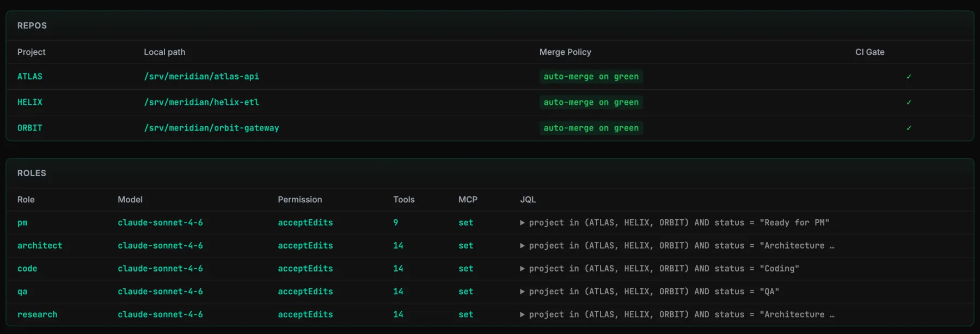Click the tools count 14 for qa
The image size is (980, 334).
(x=399, y=292)
